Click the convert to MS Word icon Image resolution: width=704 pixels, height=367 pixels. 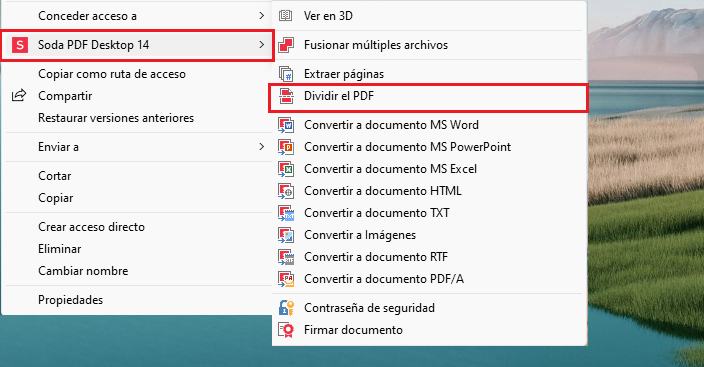tap(286, 125)
